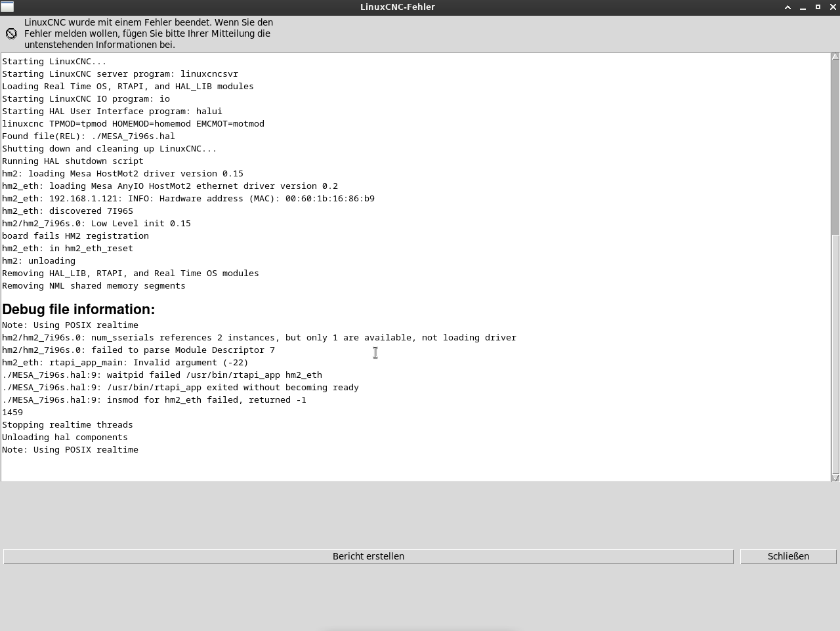This screenshot has width=840, height=631.
Task: Click the line '1459'
Action: pyautogui.click(x=12, y=412)
